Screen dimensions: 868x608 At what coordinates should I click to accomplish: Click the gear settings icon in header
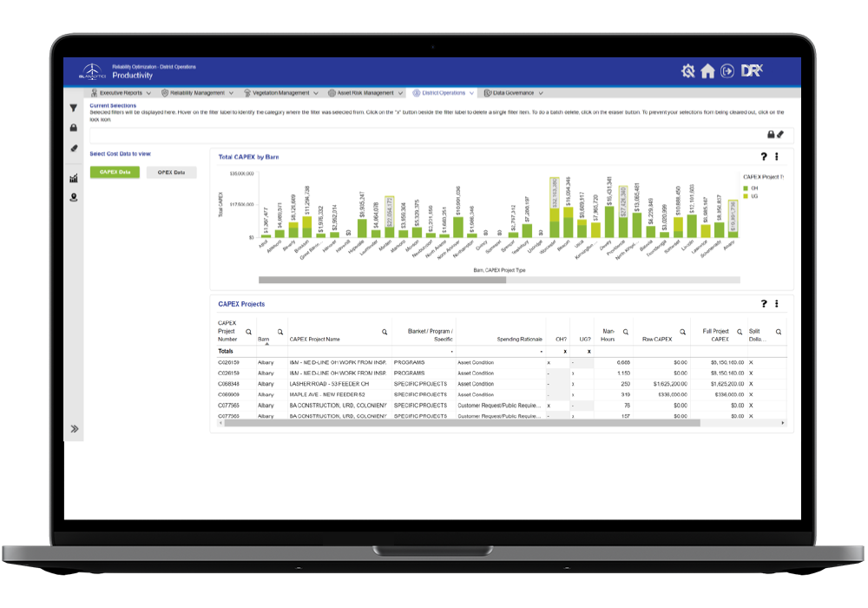tap(687, 71)
